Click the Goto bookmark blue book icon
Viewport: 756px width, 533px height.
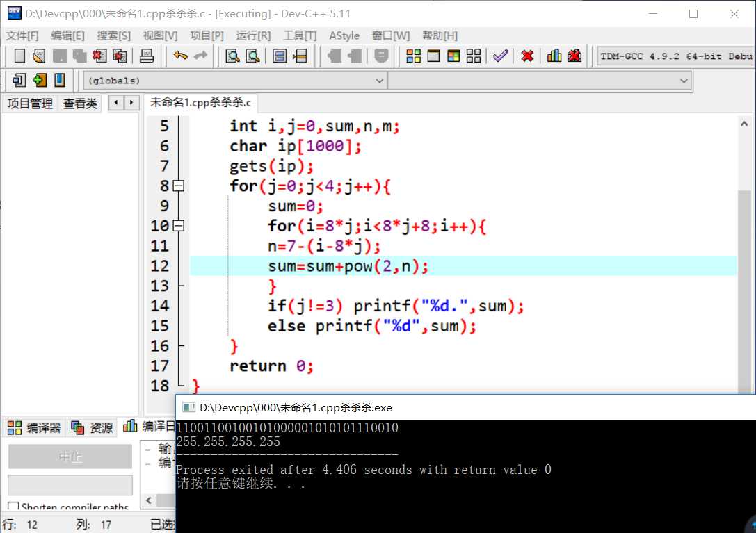60,80
